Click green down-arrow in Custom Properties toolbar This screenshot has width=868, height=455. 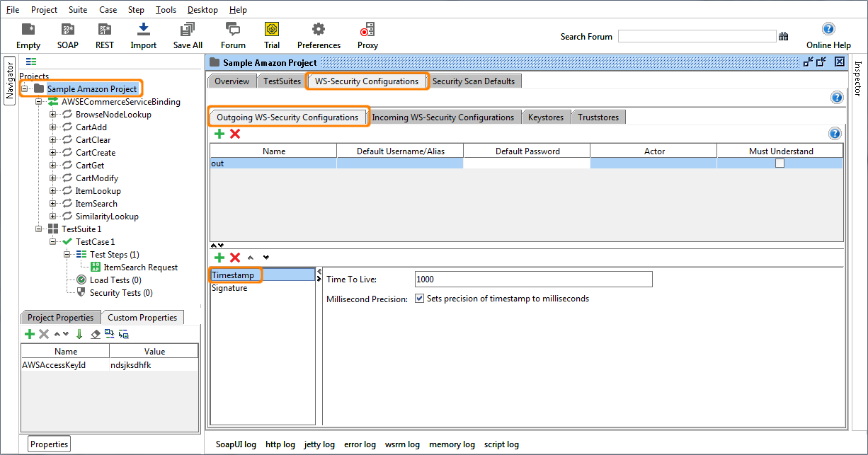(80, 334)
